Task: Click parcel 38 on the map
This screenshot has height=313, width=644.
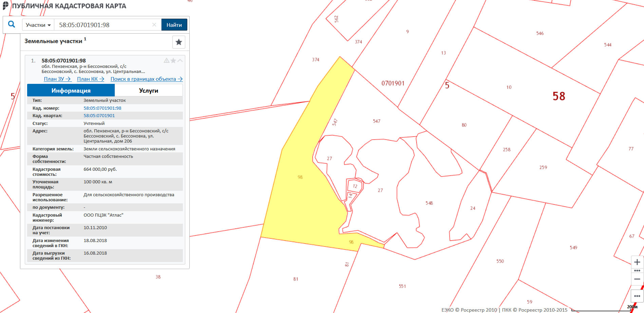Action: (x=158, y=277)
